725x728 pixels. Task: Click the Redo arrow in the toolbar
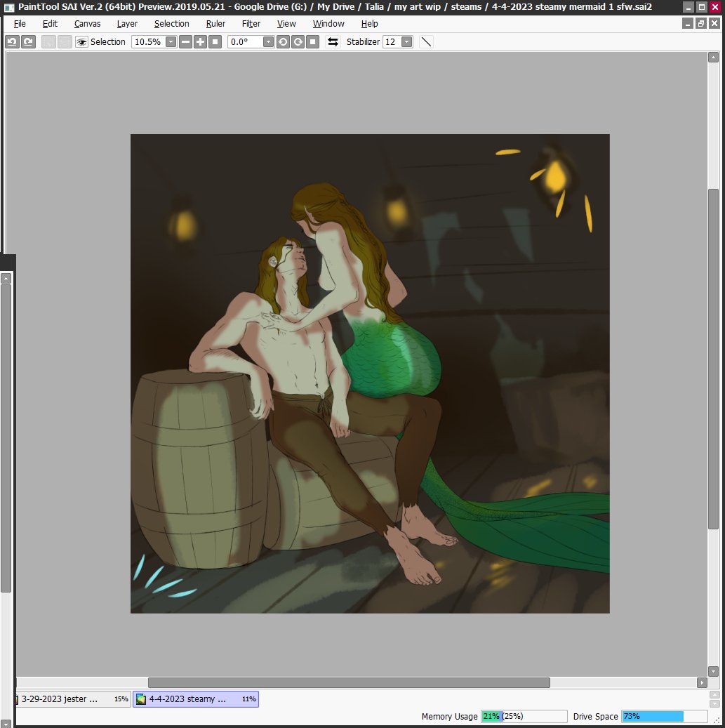tap(28, 42)
